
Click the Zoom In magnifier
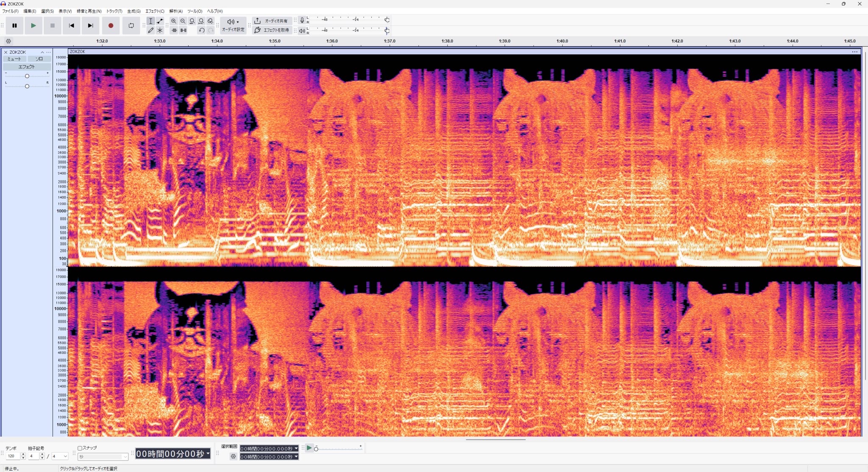tap(174, 21)
